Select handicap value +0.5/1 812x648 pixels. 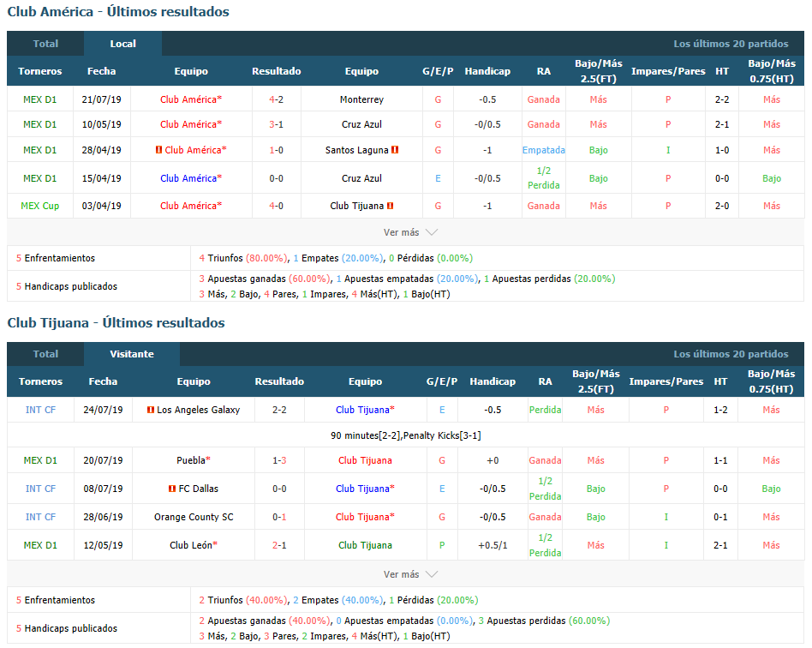(x=493, y=545)
